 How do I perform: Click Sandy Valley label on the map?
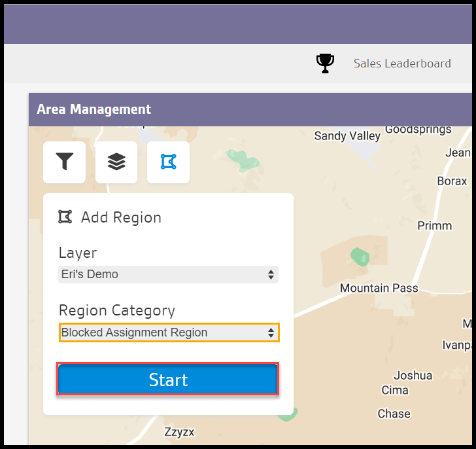point(347,136)
